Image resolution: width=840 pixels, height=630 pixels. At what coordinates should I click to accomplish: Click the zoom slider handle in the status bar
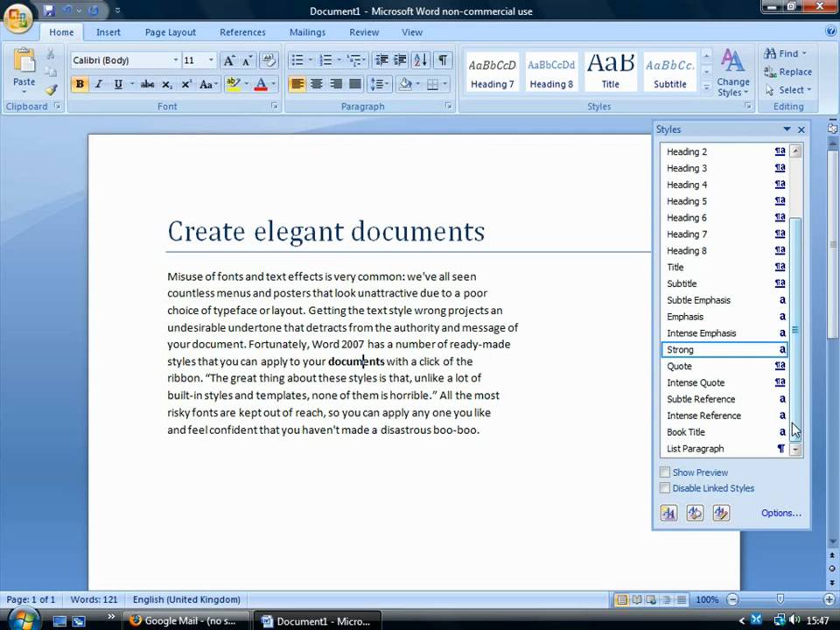pos(780,599)
